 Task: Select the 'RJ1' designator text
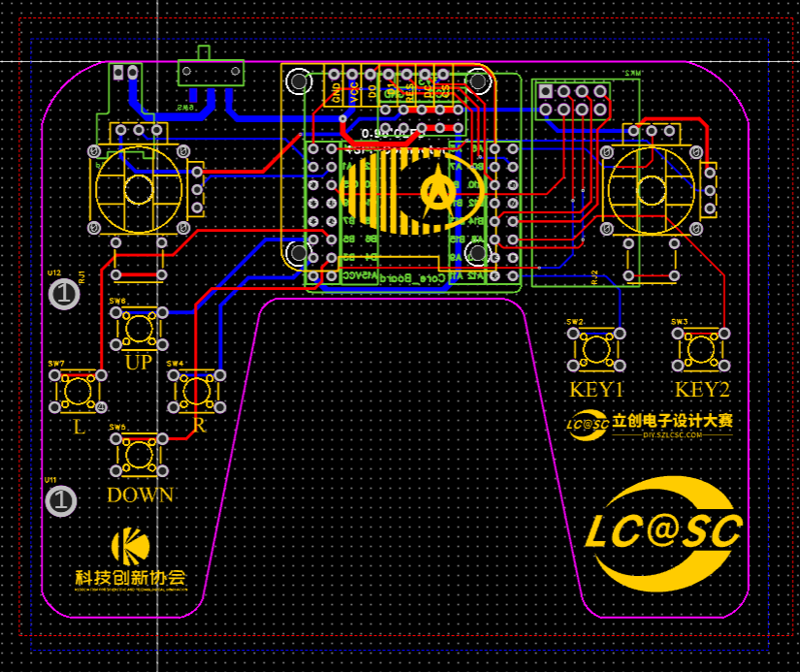tap(81, 277)
